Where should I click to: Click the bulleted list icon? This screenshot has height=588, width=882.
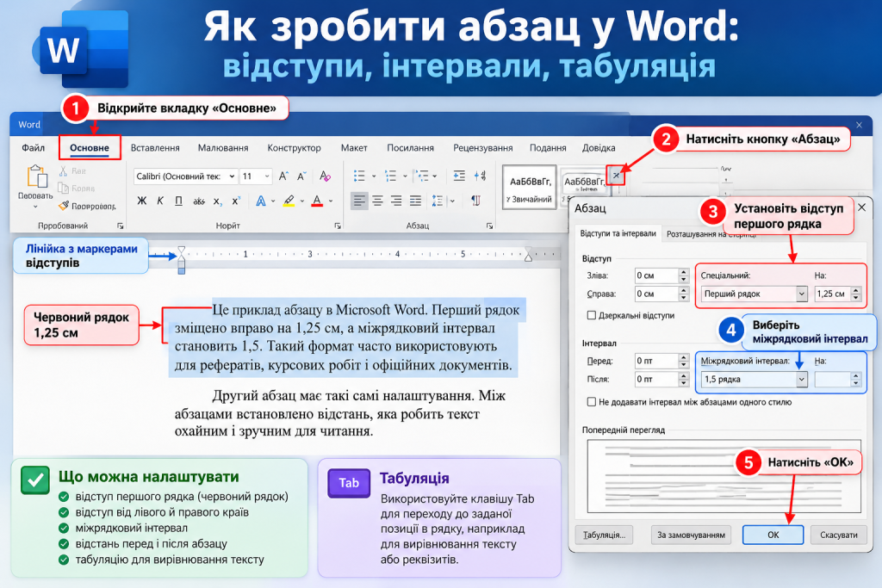359,176
